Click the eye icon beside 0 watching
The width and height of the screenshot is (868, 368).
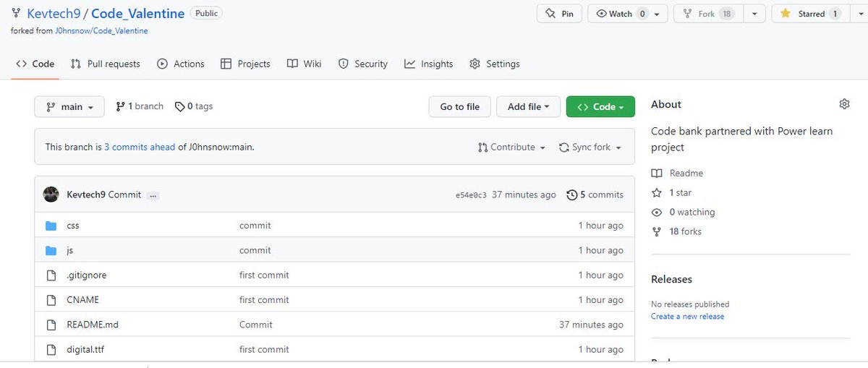click(x=657, y=212)
